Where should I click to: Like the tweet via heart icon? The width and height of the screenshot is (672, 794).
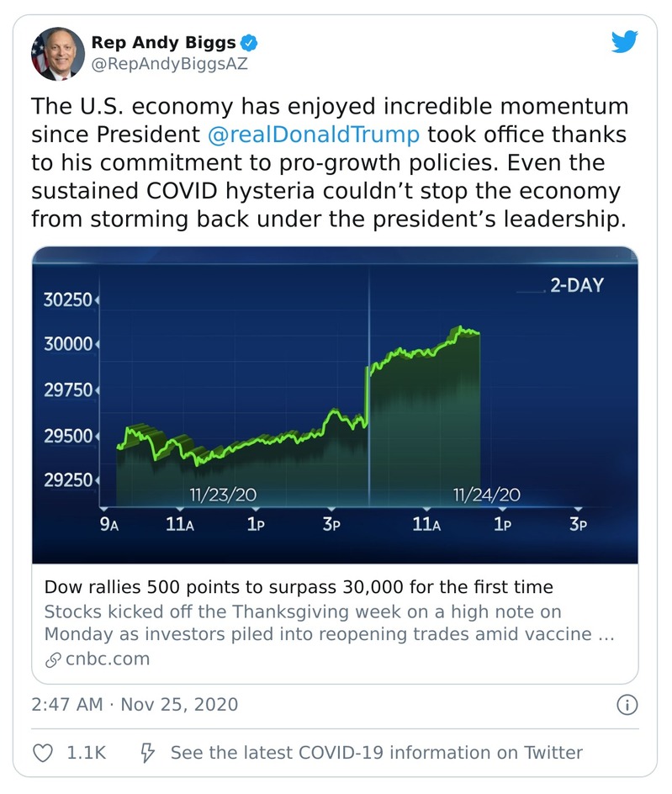pyautogui.click(x=43, y=753)
